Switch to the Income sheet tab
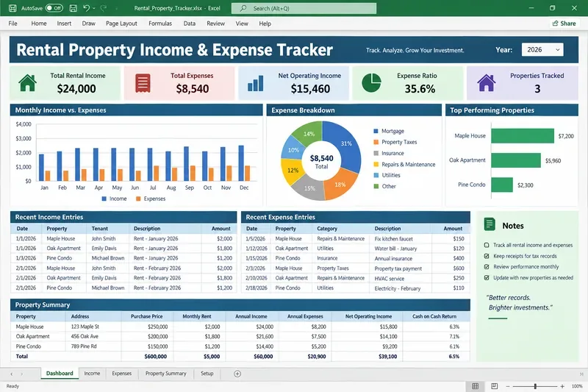This screenshot has width=588, height=392. coord(92,373)
